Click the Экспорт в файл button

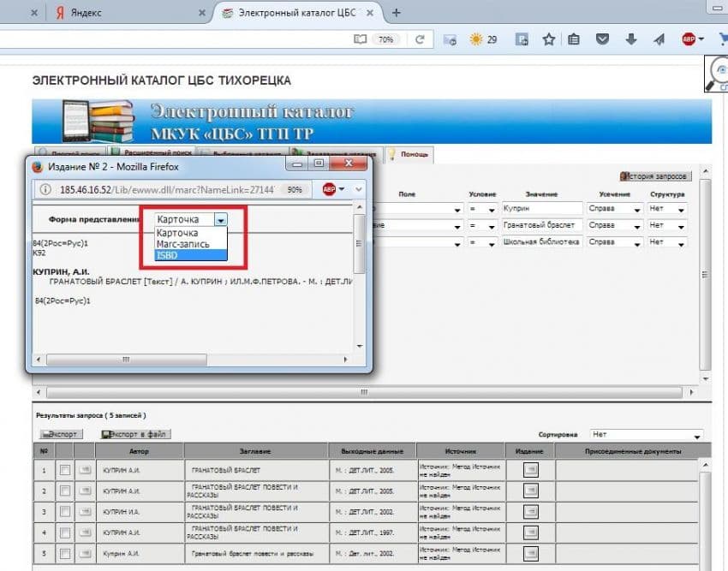[136, 435]
